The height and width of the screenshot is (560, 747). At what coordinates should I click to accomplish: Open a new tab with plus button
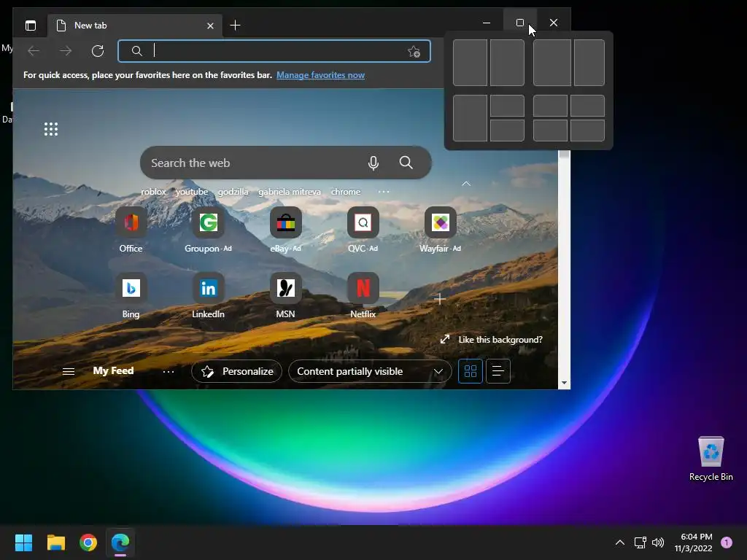[235, 26]
